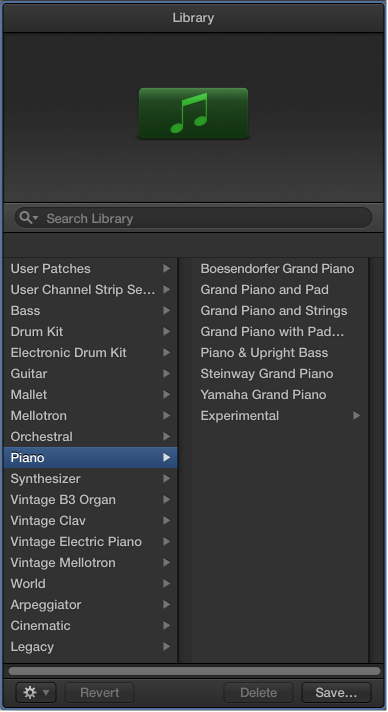The width and height of the screenshot is (388, 712).
Task: Expand the Synthesizer category arrow
Action: 167,478
